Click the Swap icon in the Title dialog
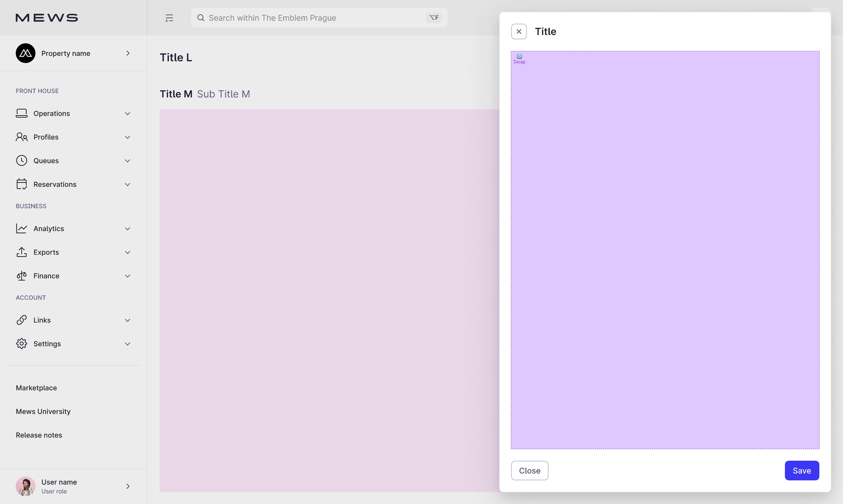Viewport: 843px width, 504px height. tap(519, 56)
